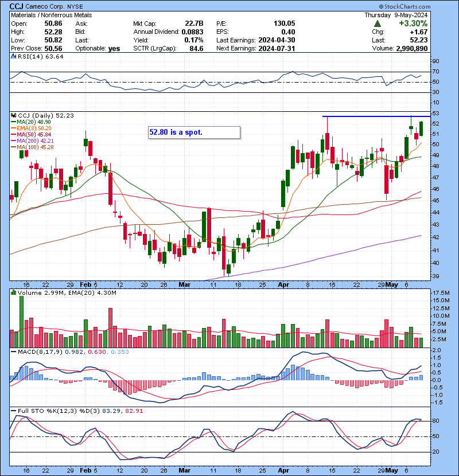Click the MA(100) 45.28 legend entry

[32, 147]
